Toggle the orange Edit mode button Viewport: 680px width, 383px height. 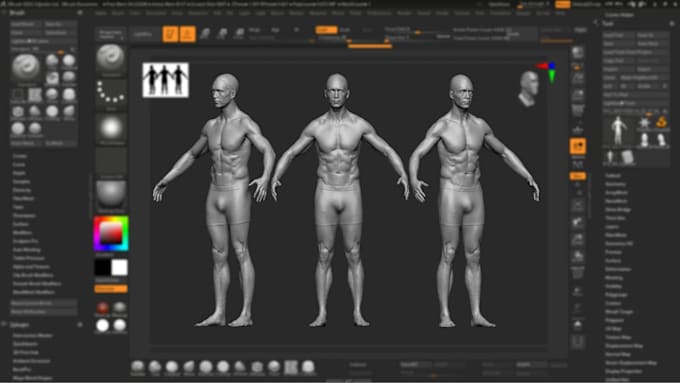coord(170,34)
